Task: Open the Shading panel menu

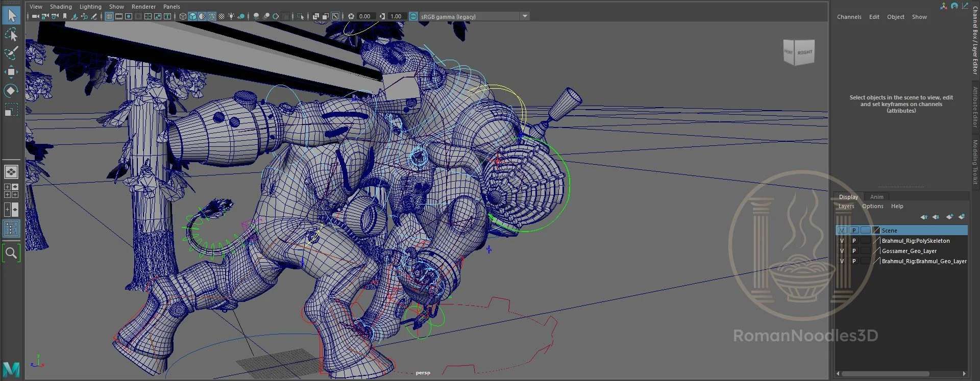Action: (x=61, y=7)
